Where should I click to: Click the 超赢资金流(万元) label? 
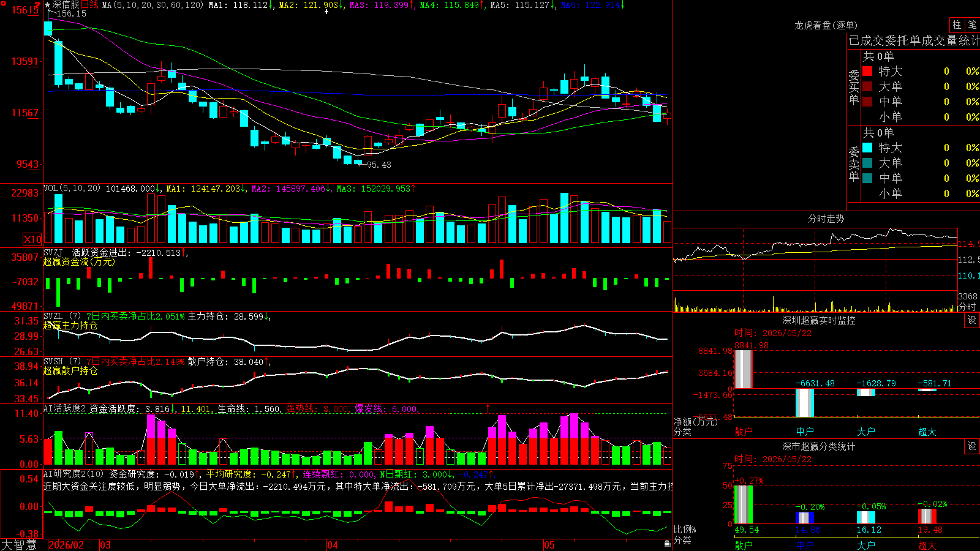[79, 261]
